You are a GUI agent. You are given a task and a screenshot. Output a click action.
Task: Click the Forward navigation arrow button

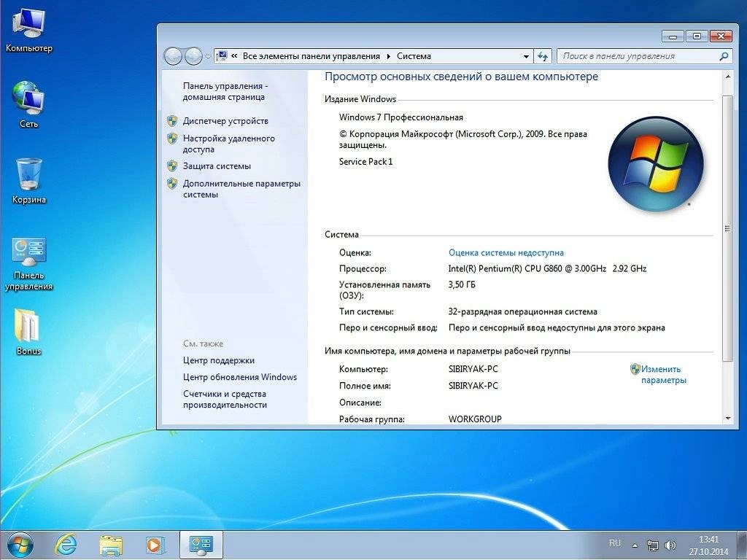(193, 56)
